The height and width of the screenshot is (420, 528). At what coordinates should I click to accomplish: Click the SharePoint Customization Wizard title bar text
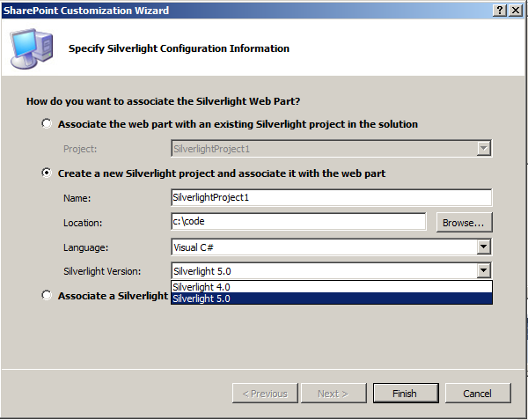pos(86,11)
